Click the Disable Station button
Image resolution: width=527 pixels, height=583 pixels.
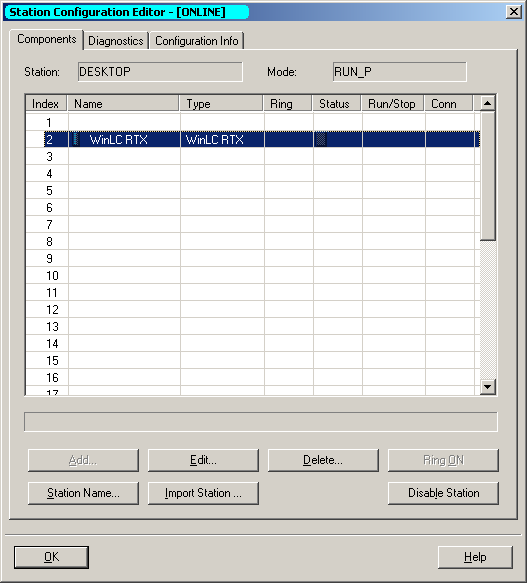(x=443, y=493)
